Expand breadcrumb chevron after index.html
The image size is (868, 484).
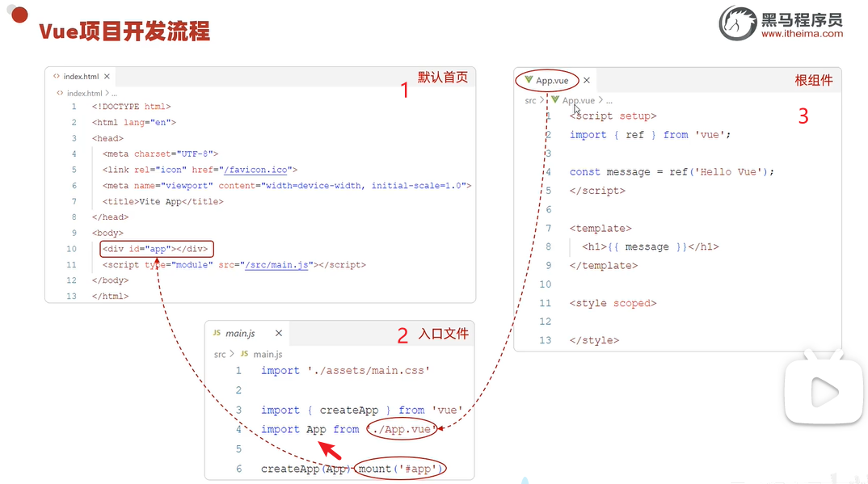click(x=107, y=93)
